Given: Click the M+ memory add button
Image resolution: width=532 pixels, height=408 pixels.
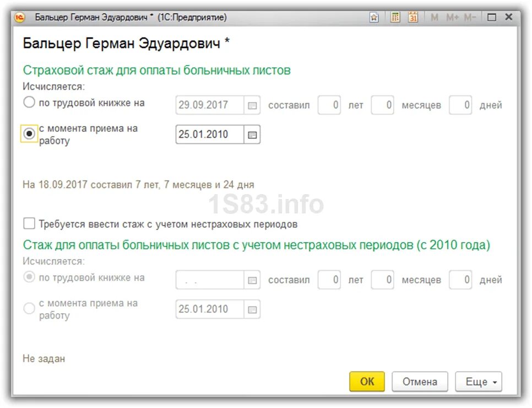Looking at the screenshot, I should [452, 17].
